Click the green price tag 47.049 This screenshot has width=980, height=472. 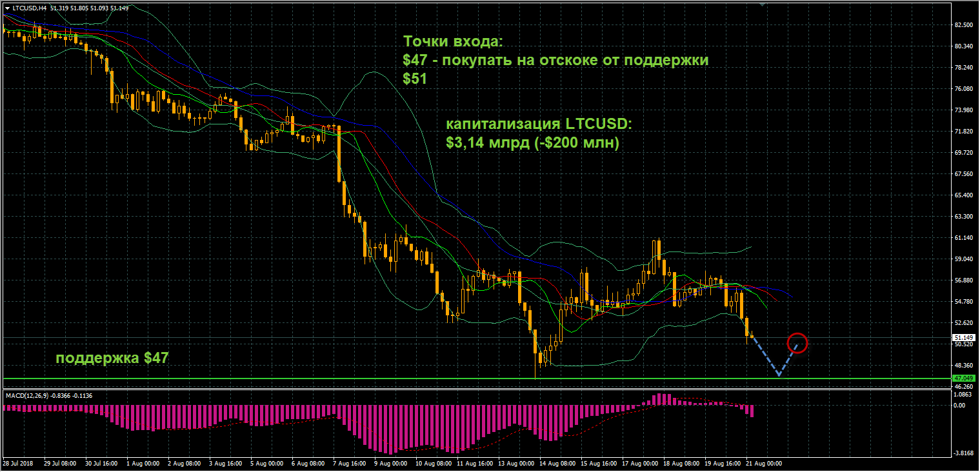tap(963, 378)
